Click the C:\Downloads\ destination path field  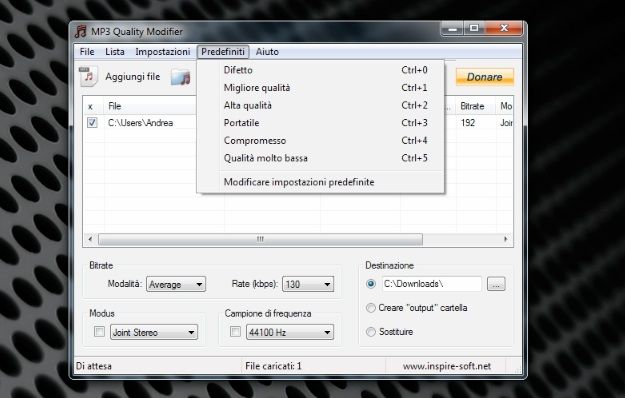[x=431, y=284]
